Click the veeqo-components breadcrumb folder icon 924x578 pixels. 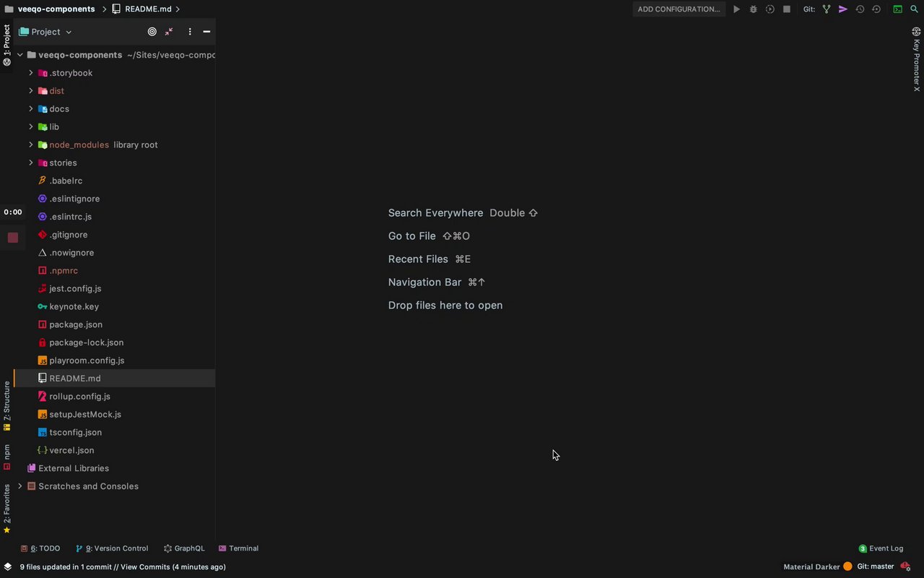tap(9, 9)
